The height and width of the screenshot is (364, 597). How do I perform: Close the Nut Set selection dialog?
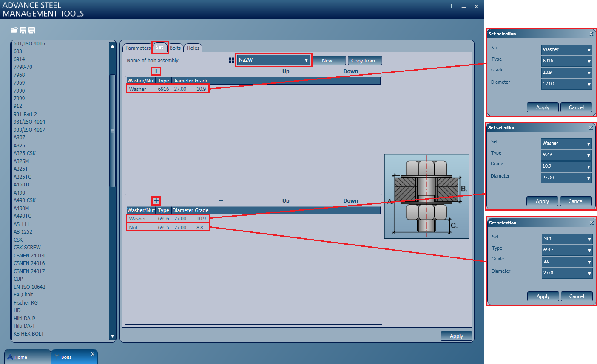(591, 223)
